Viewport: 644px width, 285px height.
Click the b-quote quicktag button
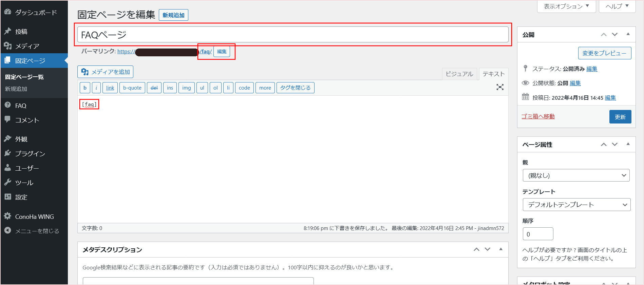tap(132, 88)
